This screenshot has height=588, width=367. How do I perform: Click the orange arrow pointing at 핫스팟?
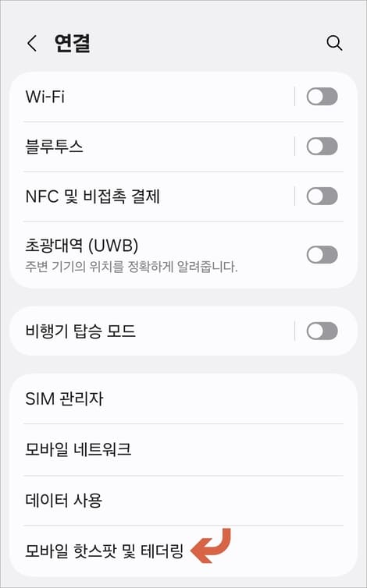[211, 546]
